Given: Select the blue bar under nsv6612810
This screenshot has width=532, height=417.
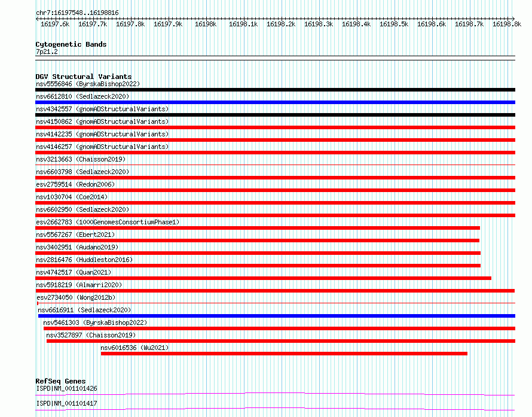Looking at the screenshot, I should (275, 102).
